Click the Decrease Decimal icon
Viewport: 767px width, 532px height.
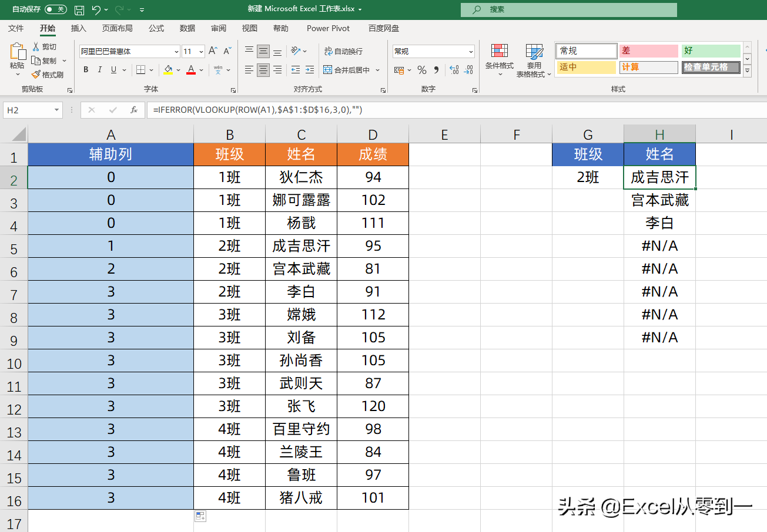468,70
